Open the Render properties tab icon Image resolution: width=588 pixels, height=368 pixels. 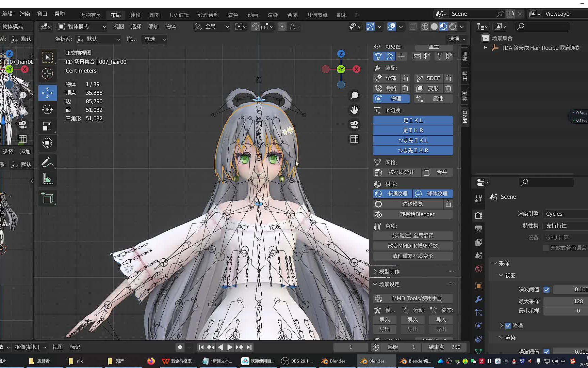pos(479,215)
